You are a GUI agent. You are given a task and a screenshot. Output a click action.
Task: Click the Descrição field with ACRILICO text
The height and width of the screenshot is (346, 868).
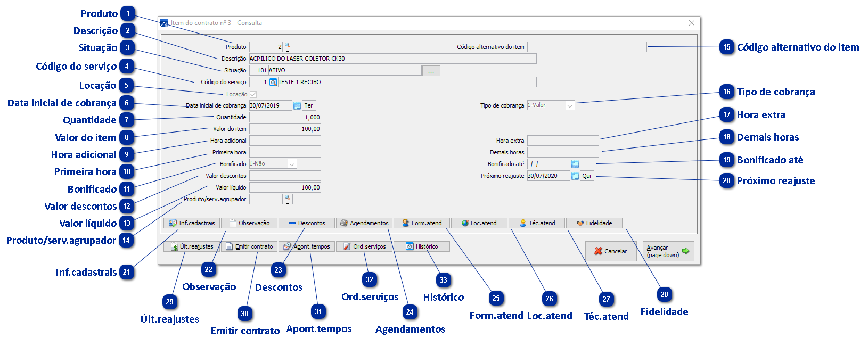393,59
